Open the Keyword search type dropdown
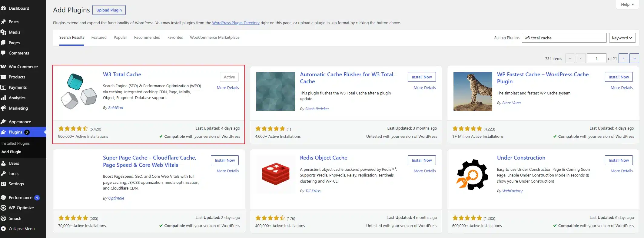The image size is (644, 238). [x=622, y=38]
